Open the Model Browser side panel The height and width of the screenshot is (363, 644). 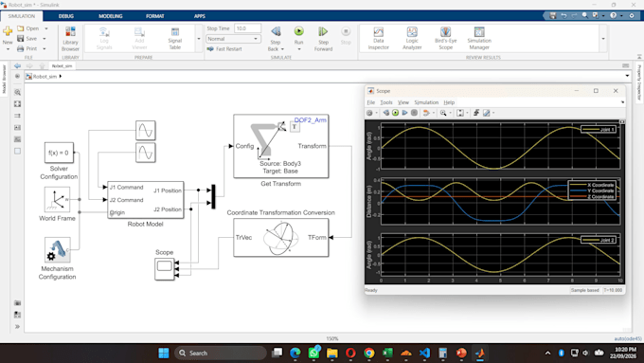(4, 80)
